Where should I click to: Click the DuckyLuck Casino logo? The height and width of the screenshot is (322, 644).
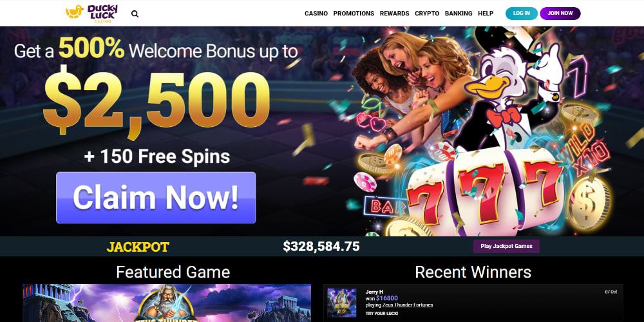pos(91,13)
